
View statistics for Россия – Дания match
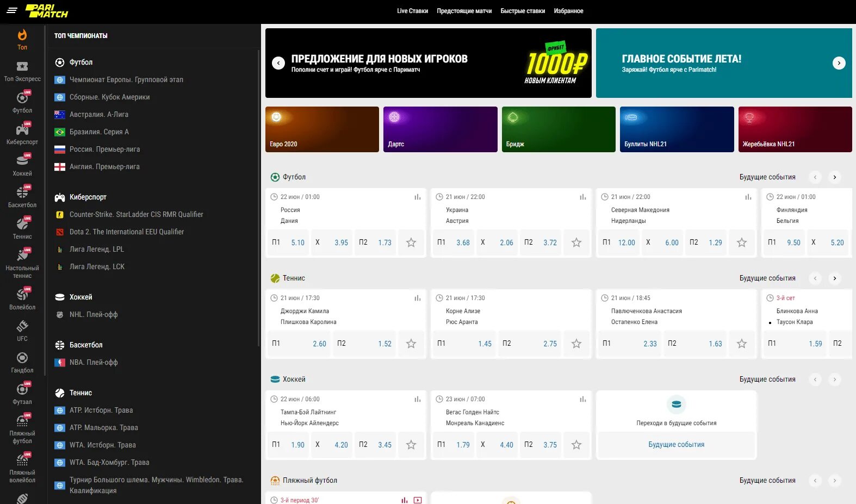pos(418,197)
